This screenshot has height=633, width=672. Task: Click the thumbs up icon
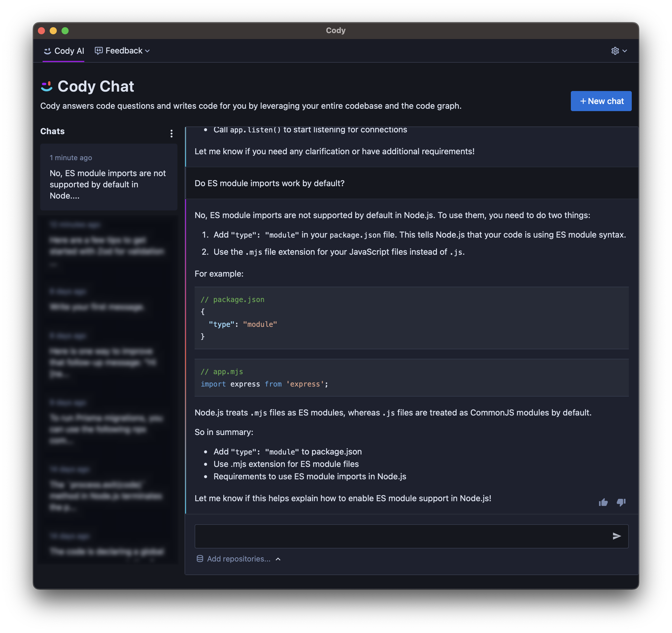[603, 502]
